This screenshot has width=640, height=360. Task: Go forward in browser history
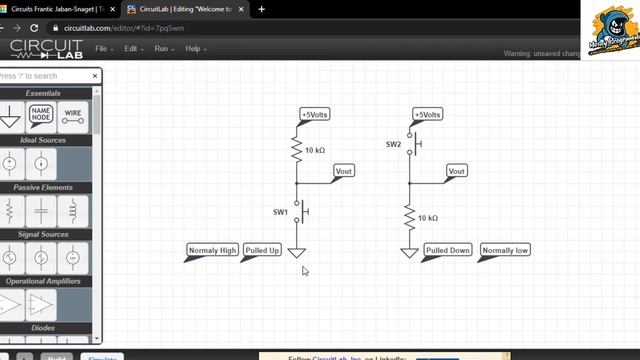[17, 28]
